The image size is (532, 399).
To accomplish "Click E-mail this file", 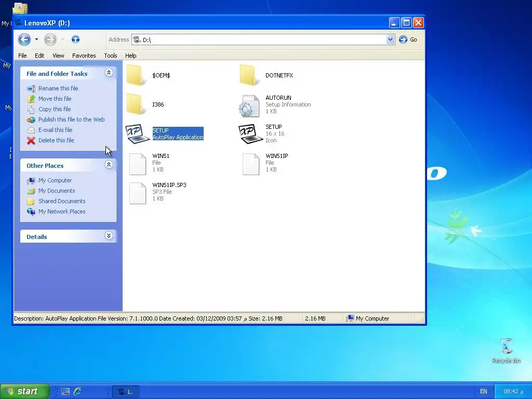I will [55, 130].
